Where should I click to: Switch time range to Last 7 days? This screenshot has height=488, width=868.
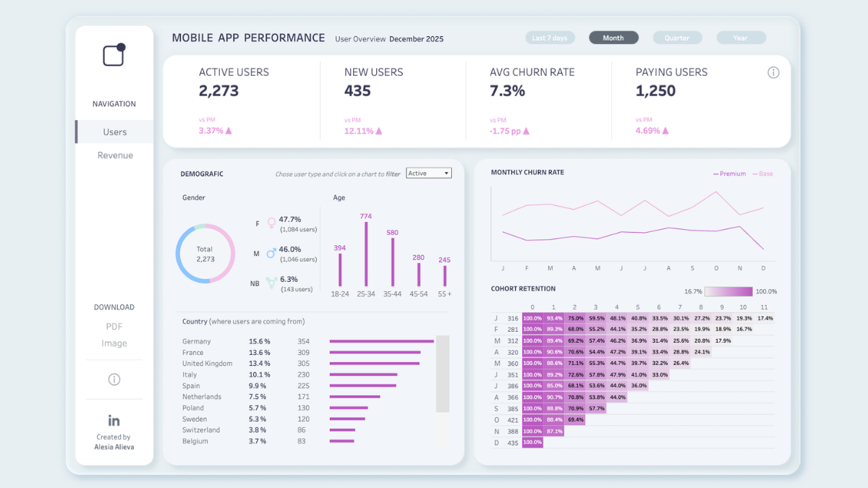[549, 38]
